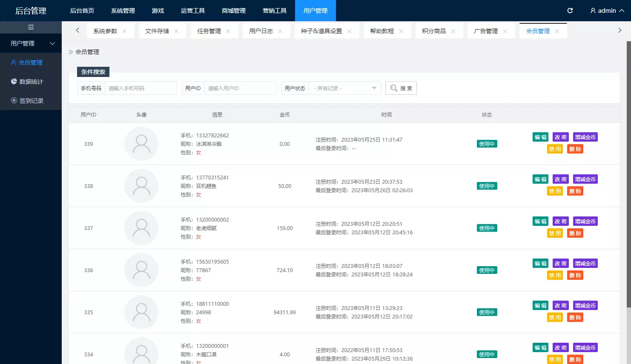Open the 用户状态 dropdown
631x364 pixels.
(345, 88)
